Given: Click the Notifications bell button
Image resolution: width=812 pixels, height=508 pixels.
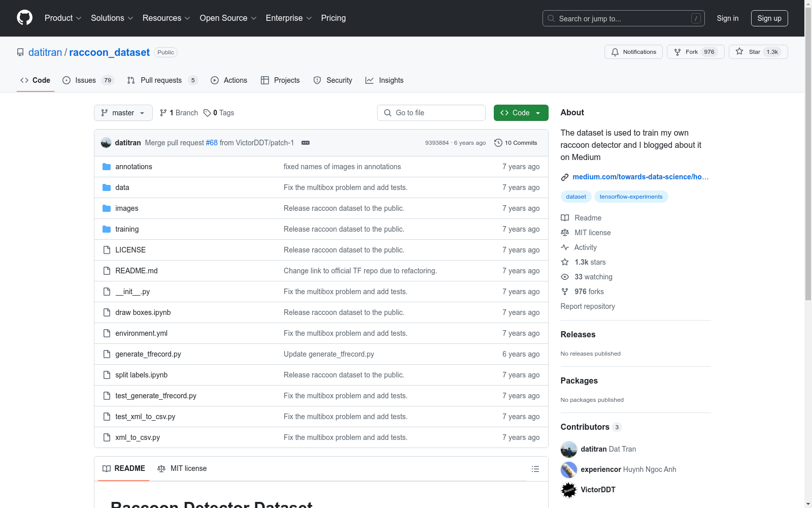Looking at the screenshot, I should point(633,52).
